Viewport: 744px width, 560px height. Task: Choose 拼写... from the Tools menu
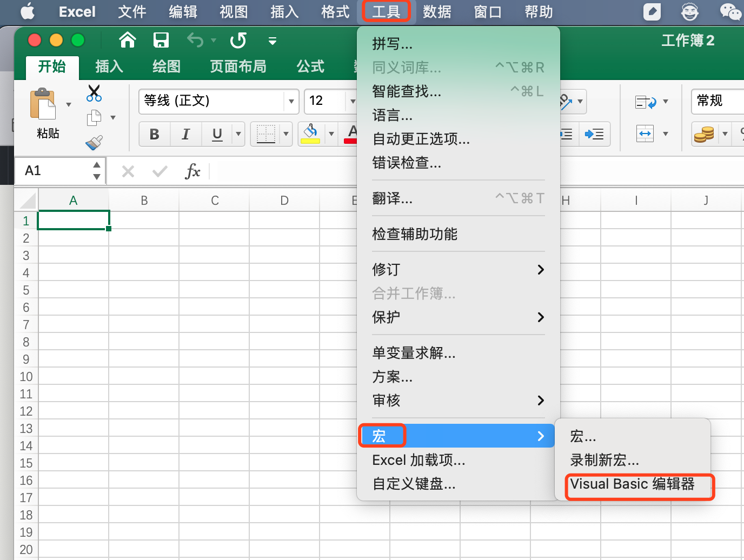(x=458, y=44)
